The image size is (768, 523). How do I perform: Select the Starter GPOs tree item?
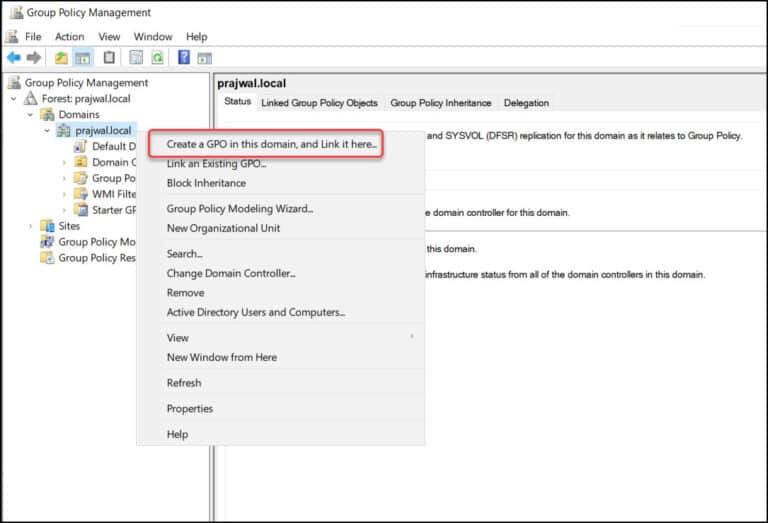point(114,210)
